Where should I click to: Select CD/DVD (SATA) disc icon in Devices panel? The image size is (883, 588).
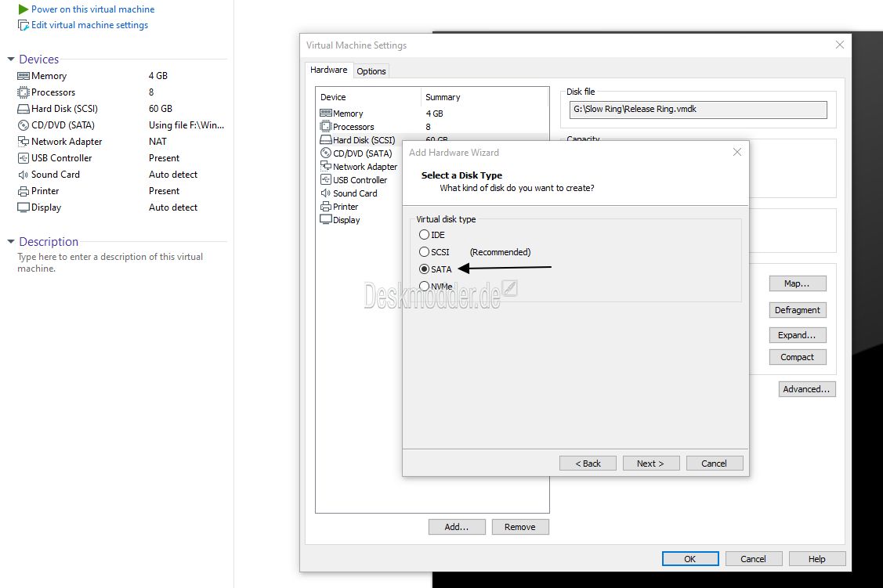[x=23, y=125]
